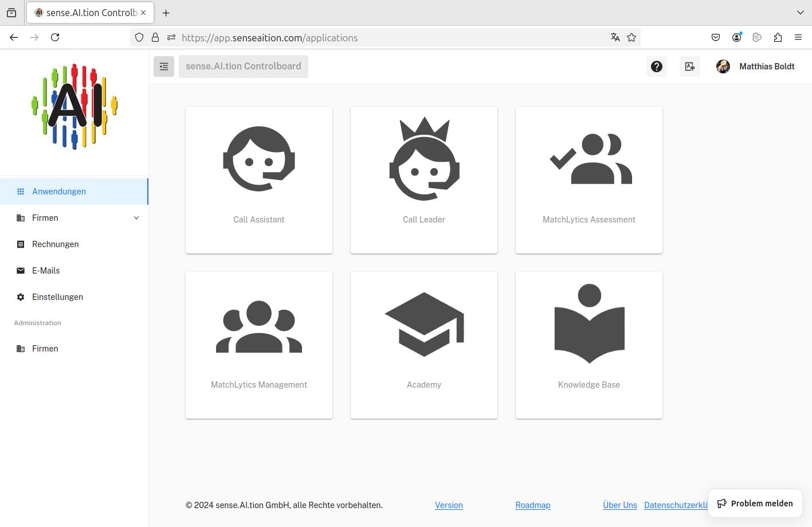The height and width of the screenshot is (527, 812).
Task: Open the MatchLytics Management group icon
Action: (259, 326)
